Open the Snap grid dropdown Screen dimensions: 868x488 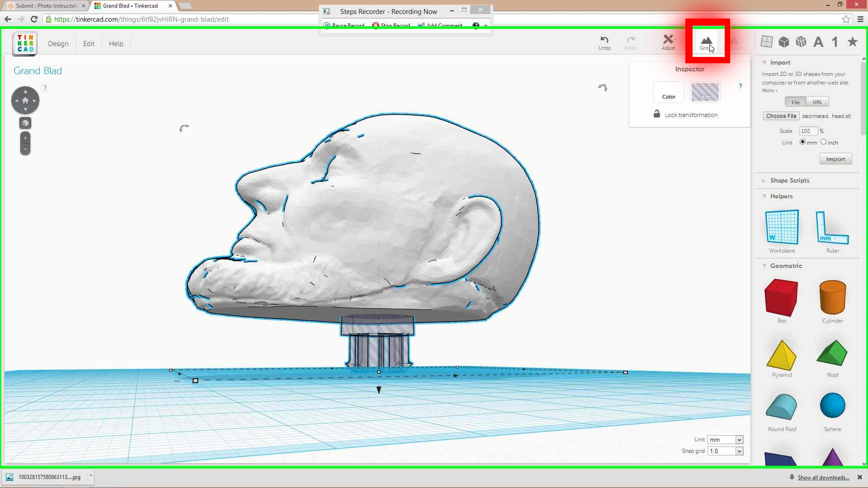726,451
